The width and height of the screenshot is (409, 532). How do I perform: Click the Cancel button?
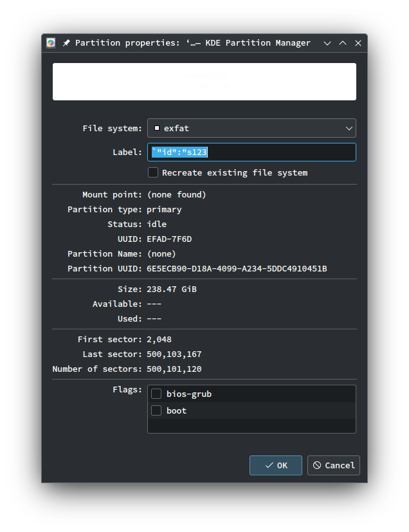tap(333, 465)
